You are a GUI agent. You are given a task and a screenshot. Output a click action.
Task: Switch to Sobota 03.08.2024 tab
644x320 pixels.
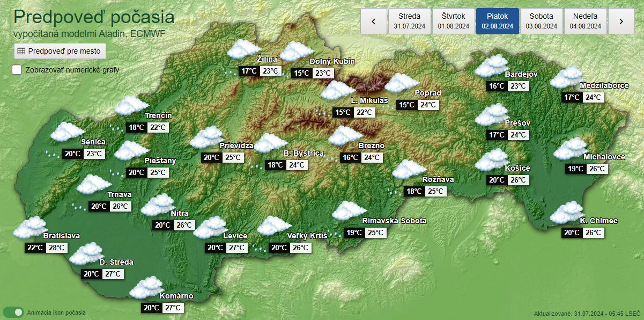(x=541, y=21)
